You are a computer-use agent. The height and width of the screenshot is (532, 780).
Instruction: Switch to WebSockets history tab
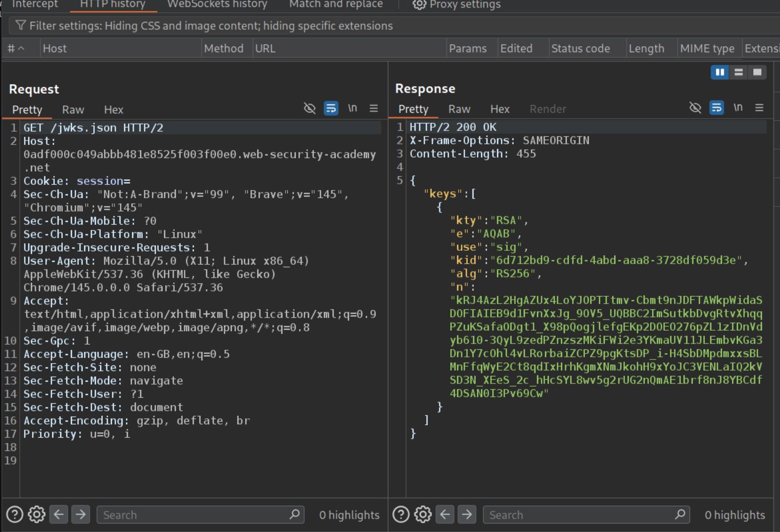pyautogui.click(x=217, y=4)
